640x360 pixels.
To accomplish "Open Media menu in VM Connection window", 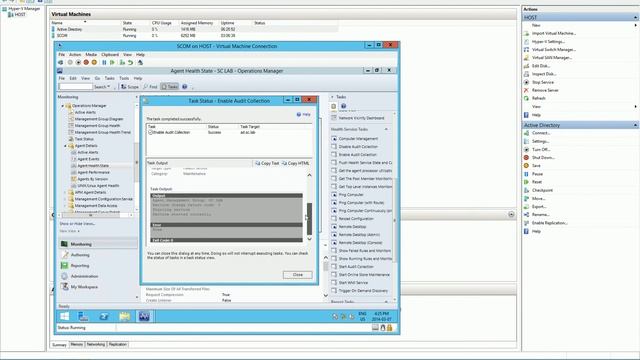I will (x=91, y=54).
